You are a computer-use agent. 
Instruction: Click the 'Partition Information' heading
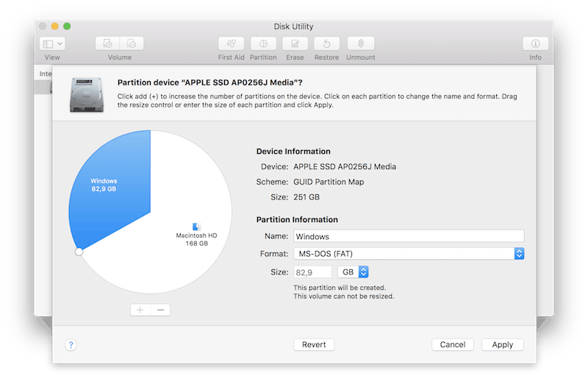(x=297, y=219)
